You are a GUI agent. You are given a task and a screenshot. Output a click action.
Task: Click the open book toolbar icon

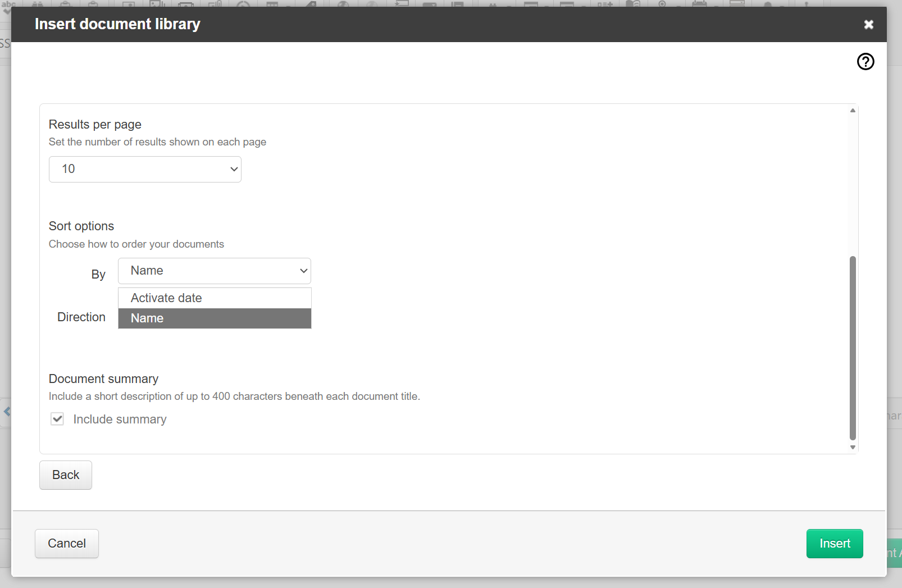[x=632, y=4]
